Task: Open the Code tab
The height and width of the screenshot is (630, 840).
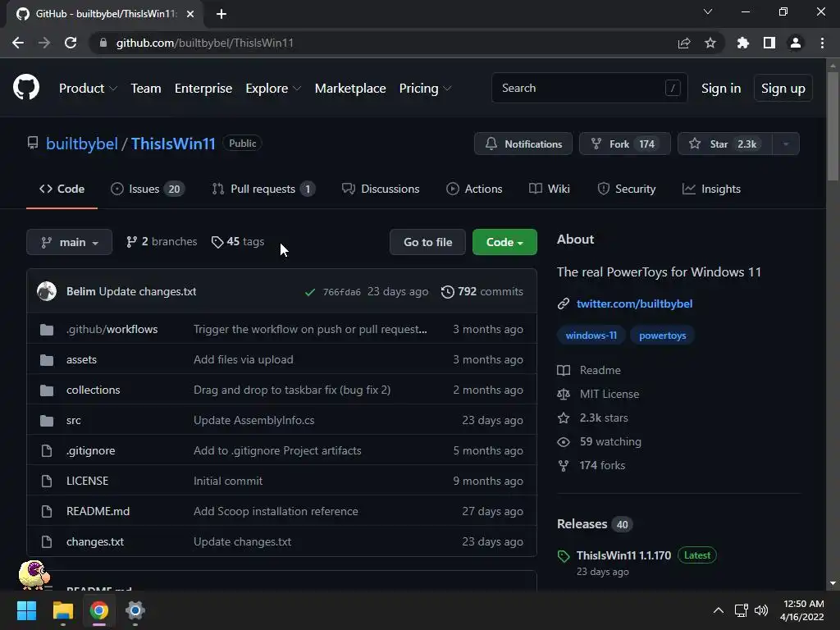Action: [62, 189]
